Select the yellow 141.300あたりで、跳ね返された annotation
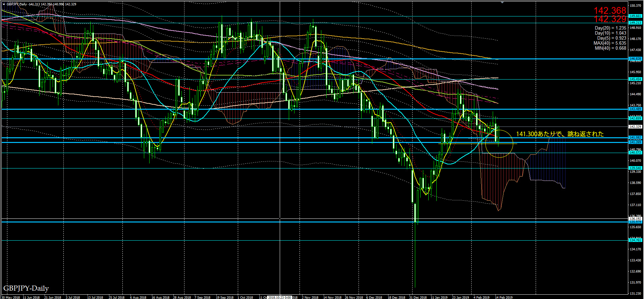Screen dimensions: 644x299 pyautogui.click(x=560, y=134)
